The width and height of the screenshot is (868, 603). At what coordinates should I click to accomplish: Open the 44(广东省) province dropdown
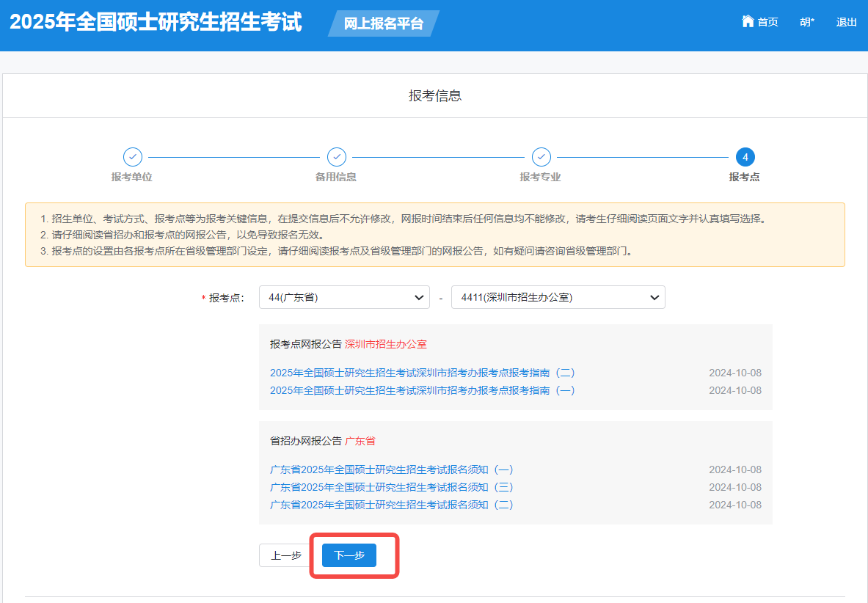tap(344, 297)
